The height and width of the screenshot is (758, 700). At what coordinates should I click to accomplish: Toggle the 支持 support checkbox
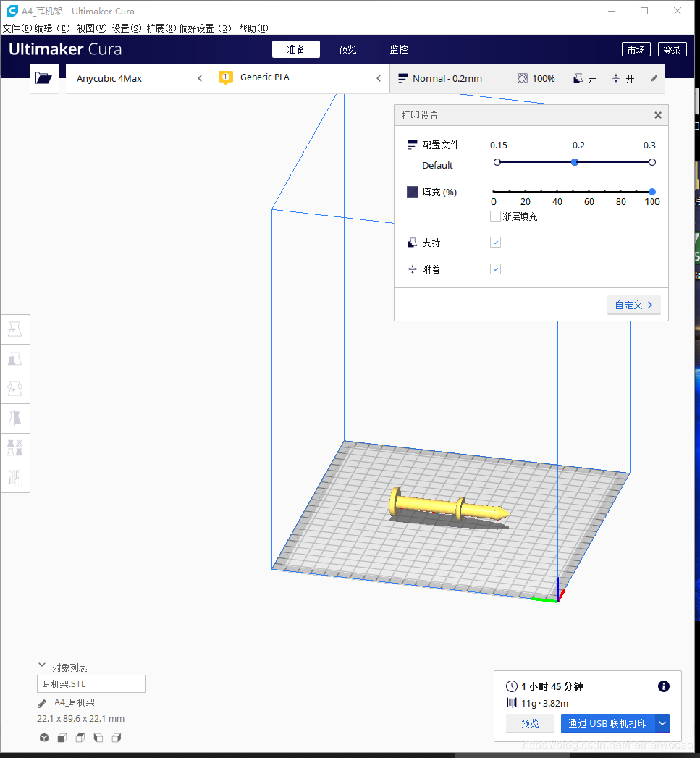coord(496,243)
